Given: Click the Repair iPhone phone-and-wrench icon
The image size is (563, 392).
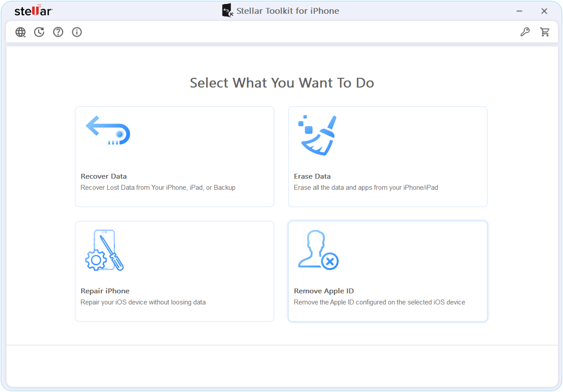Looking at the screenshot, I should point(104,250).
